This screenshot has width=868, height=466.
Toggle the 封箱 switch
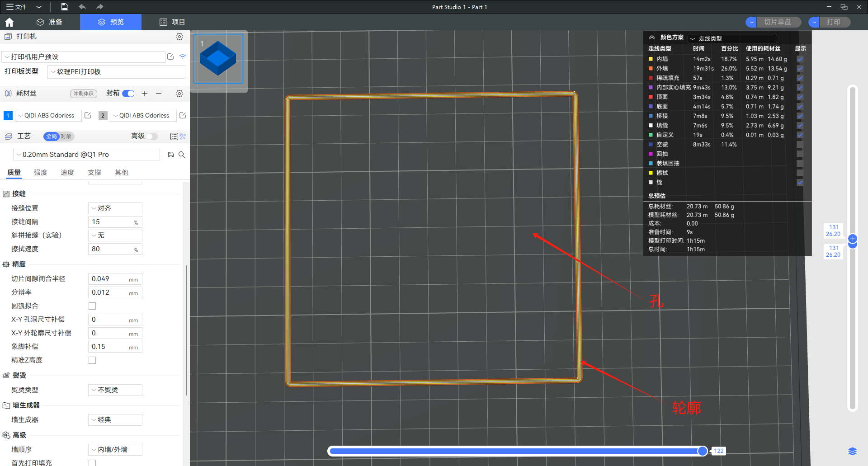click(128, 94)
